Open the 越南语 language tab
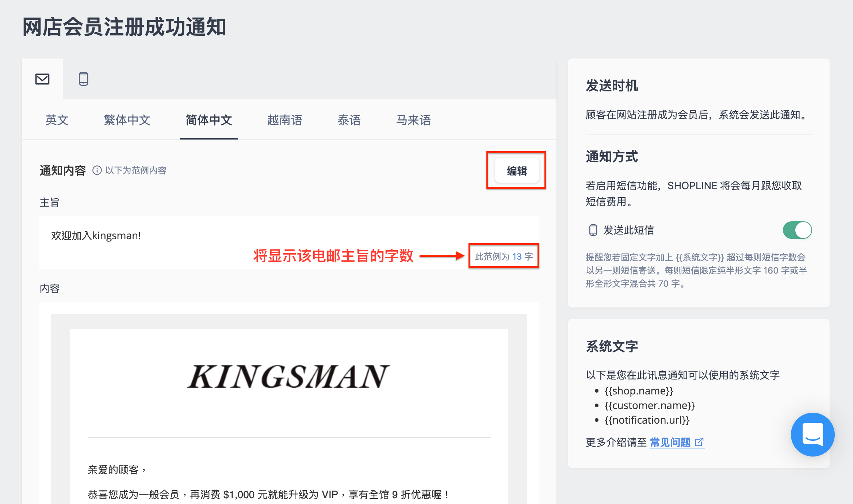Viewport: 853px width, 504px height. 285,120
